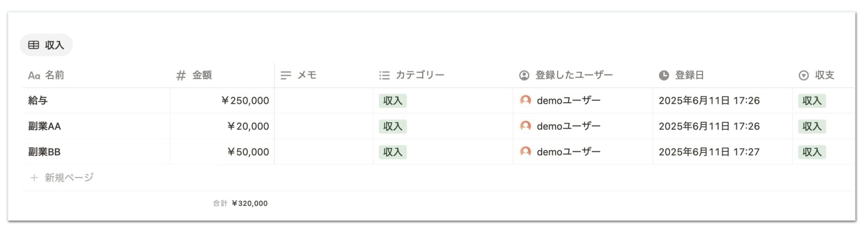Click the text lines icon beside メモ
This screenshot has width=868, height=235.
pos(286,76)
